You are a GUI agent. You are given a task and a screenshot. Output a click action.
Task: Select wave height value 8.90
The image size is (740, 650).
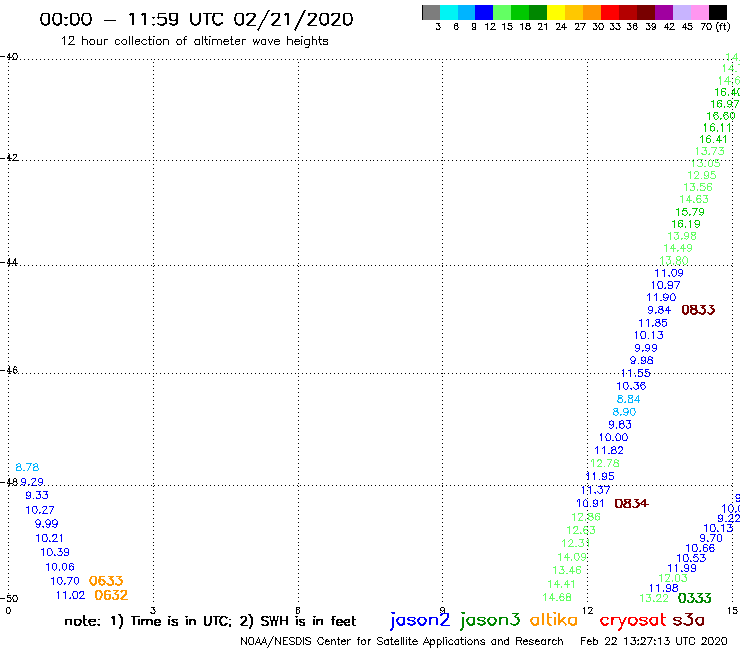click(624, 412)
